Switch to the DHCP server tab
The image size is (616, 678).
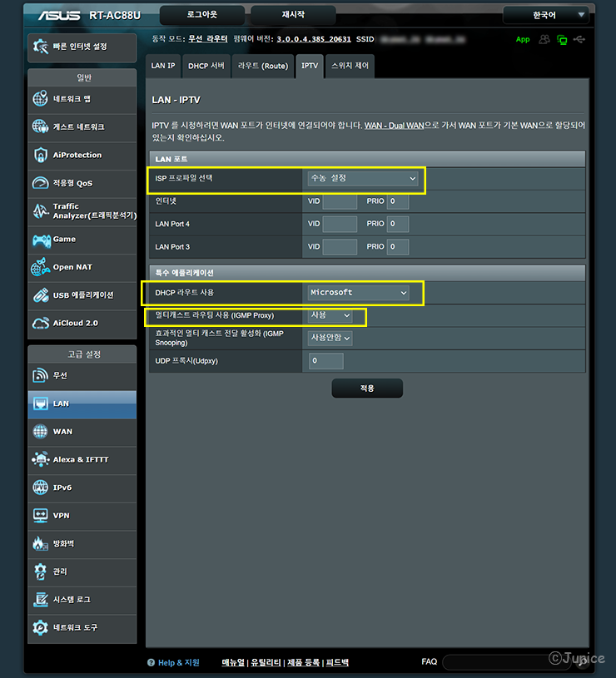pos(206,66)
